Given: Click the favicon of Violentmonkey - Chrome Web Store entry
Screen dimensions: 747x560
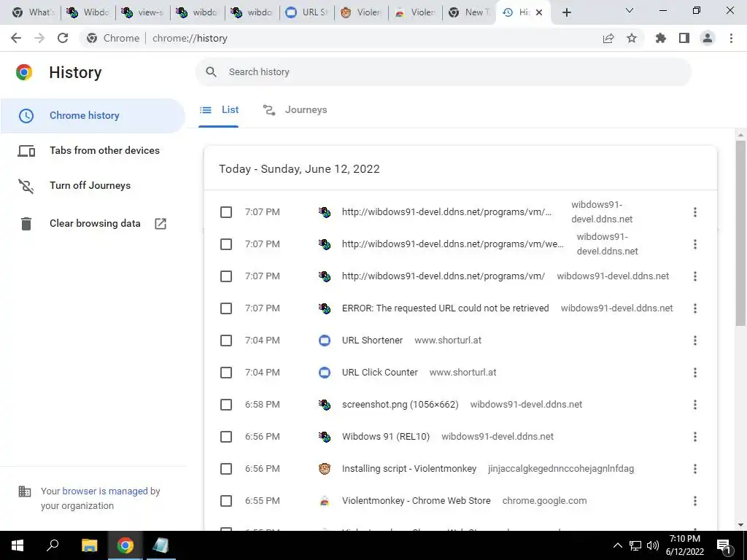Looking at the screenshot, I should [x=325, y=501].
